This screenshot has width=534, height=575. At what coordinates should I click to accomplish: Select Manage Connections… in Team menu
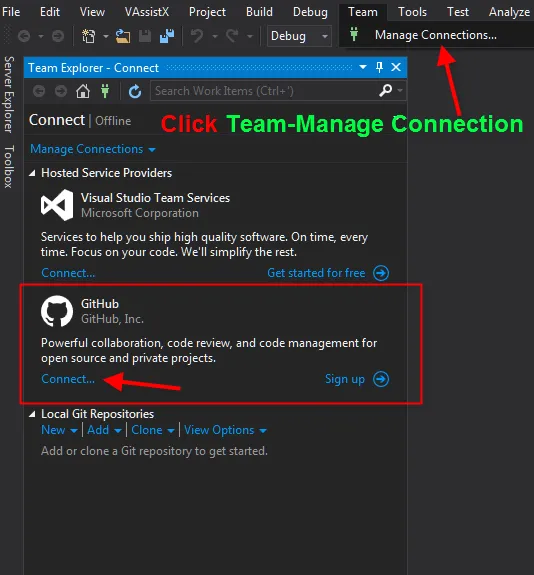[x=436, y=35]
